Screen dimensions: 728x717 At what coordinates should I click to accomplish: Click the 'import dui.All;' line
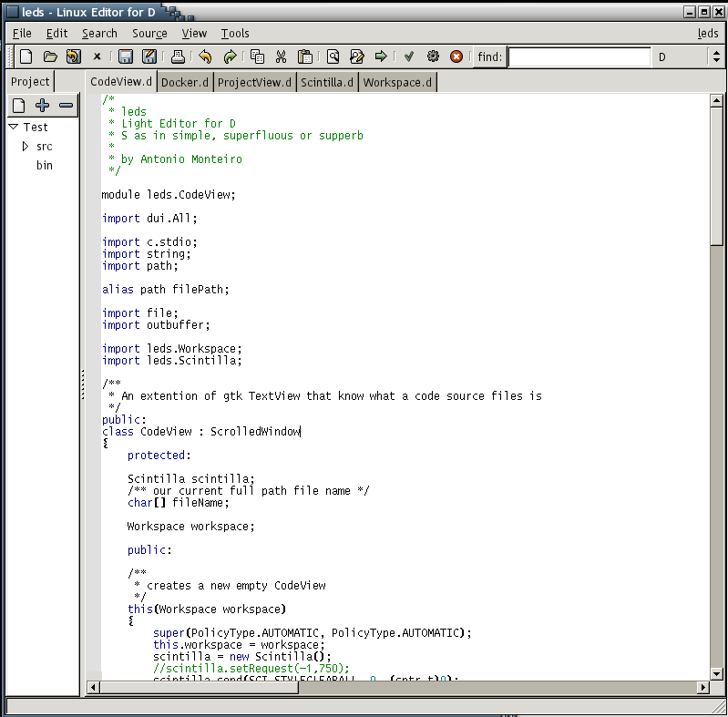click(x=149, y=219)
